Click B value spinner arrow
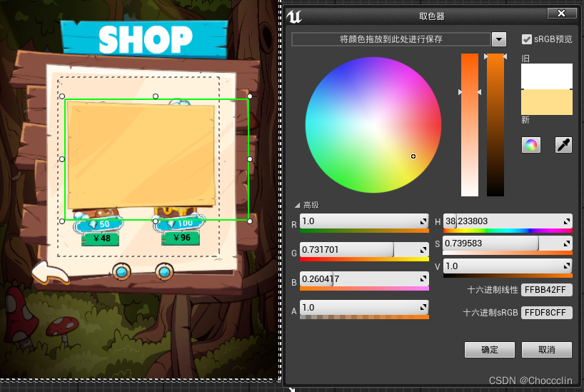The width and height of the screenshot is (584, 392). (423, 278)
